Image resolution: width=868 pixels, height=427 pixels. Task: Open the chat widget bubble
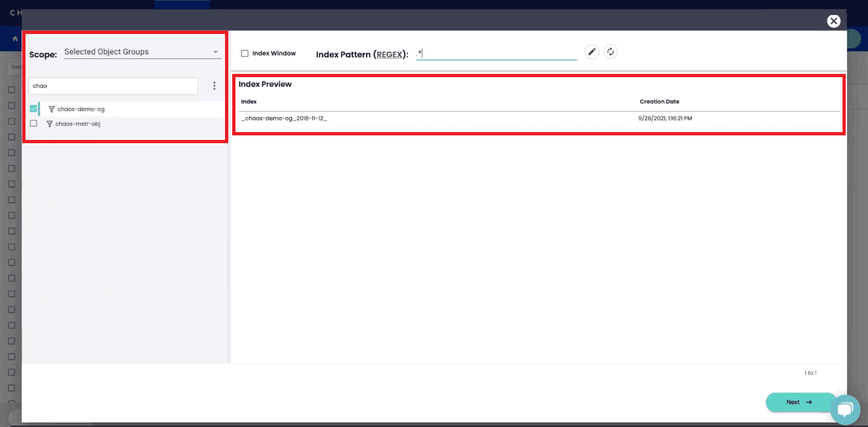(844, 410)
